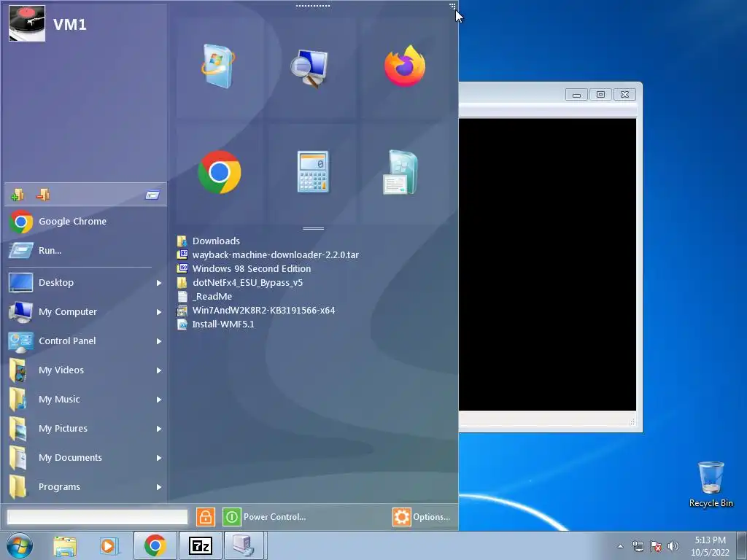Click the dotted handle atop the menu
Viewport: 747px width, 560px height.
[x=313, y=6]
